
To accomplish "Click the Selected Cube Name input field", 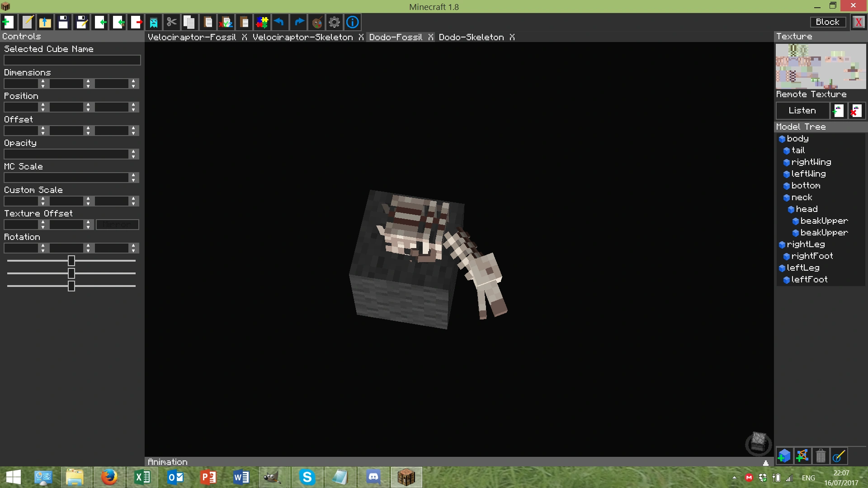I will 72,60.
